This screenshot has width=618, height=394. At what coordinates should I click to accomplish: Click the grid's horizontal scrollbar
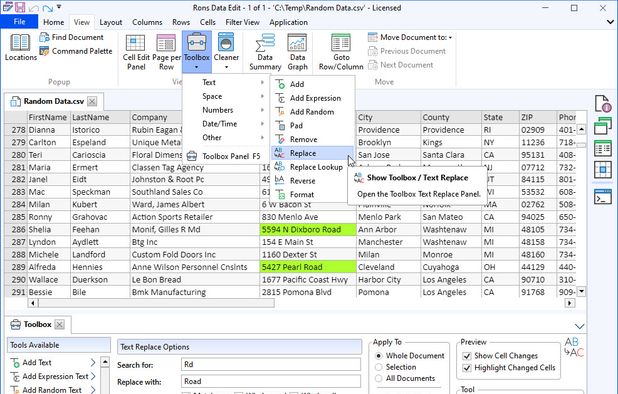156,303
